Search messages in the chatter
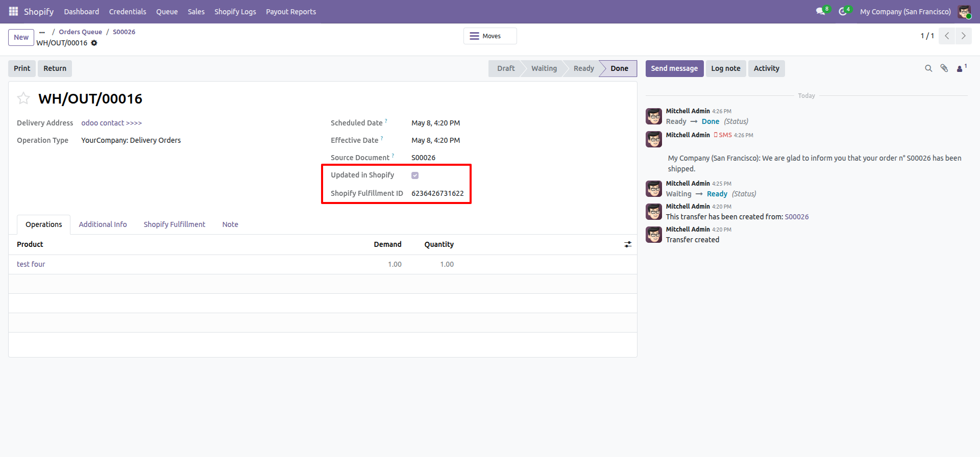 click(x=928, y=68)
